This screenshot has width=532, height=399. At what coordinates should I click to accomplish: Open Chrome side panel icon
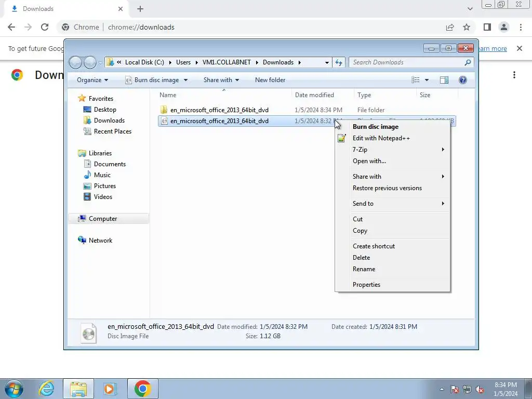[x=487, y=27]
